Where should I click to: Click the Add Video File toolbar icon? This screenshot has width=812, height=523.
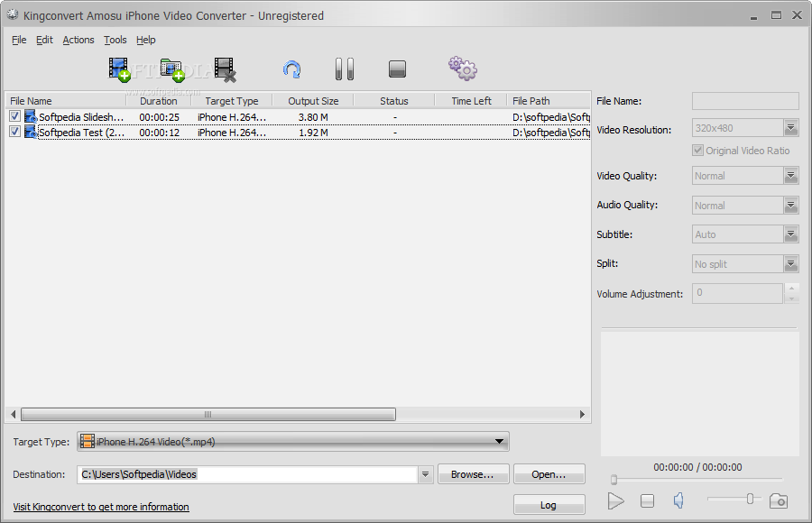(119, 69)
